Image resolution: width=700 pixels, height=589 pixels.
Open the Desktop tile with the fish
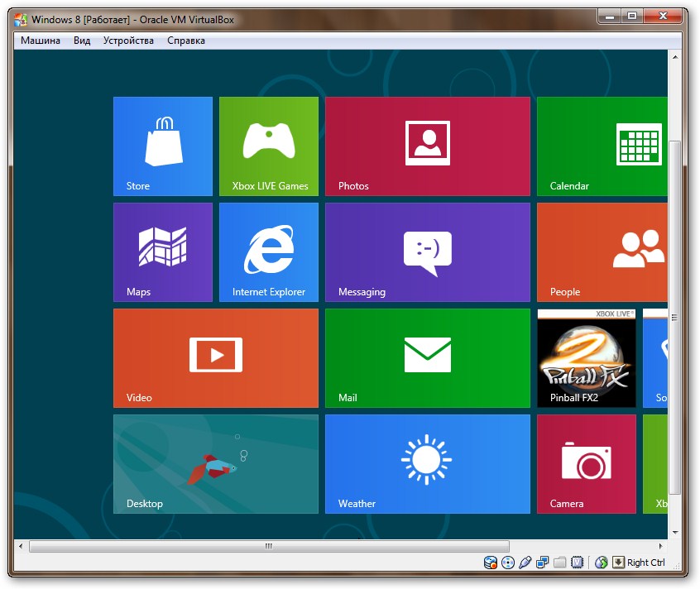[x=216, y=464]
